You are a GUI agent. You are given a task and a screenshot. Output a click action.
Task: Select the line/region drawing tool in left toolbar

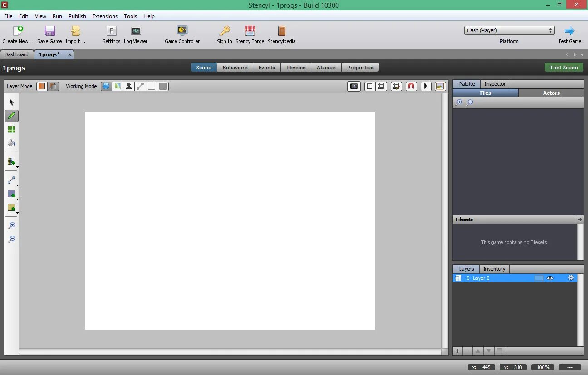point(11,180)
